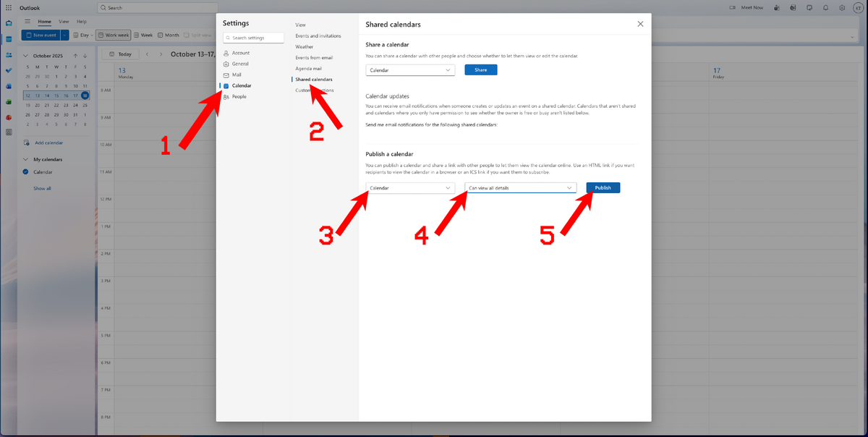Open Events and invitations settings page

tap(318, 35)
